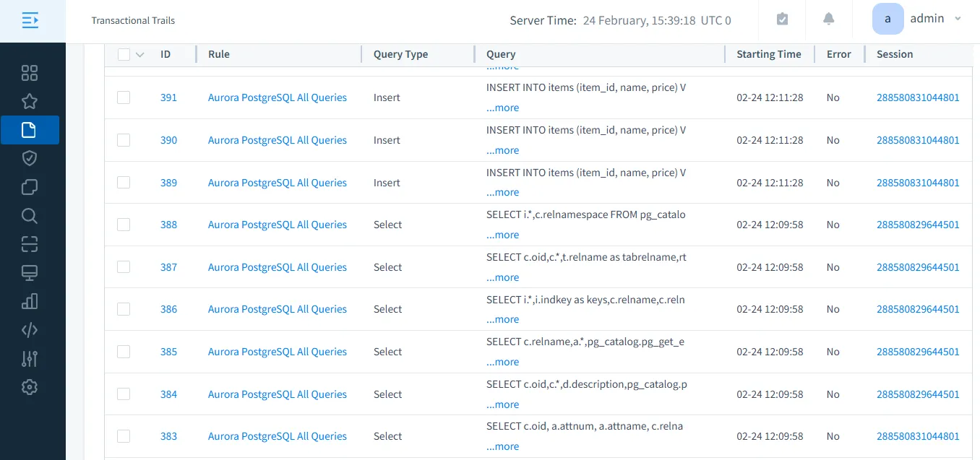Expand ...more for query in row 383
Image resolution: width=980 pixels, height=460 pixels.
pos(502,446)
